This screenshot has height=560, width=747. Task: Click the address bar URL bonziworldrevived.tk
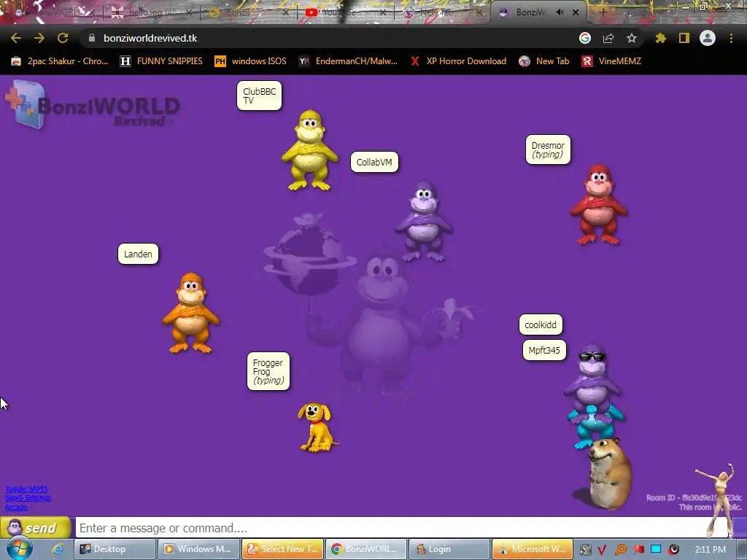click(150, 38)
